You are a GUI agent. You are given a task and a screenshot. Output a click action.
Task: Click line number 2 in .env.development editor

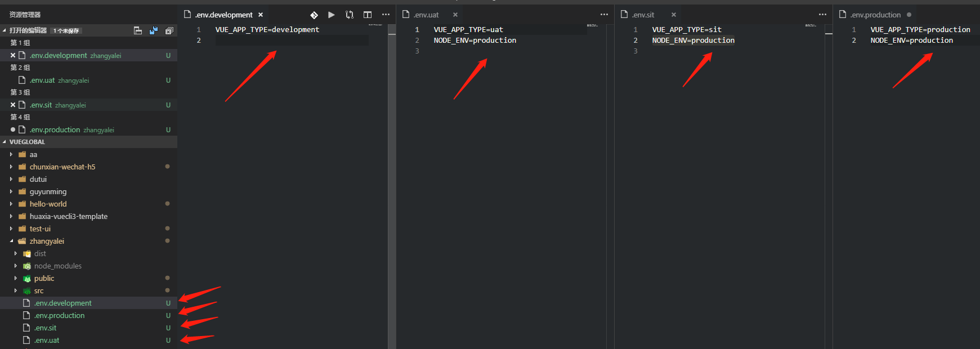[x=199, y=40]
